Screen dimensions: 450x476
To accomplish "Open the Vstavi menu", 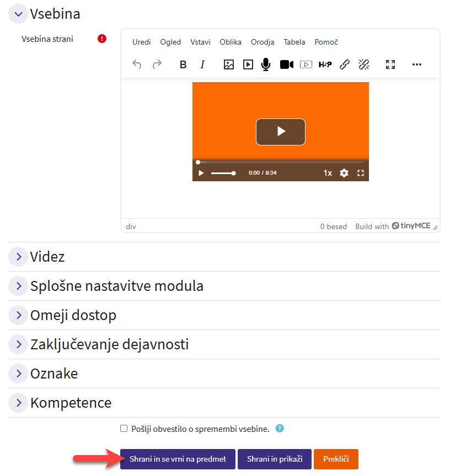I will (200, 42).
